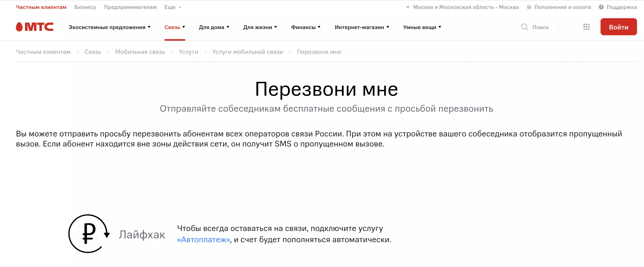Go to Мобильная связь breadcrumb

pos(140,52)
